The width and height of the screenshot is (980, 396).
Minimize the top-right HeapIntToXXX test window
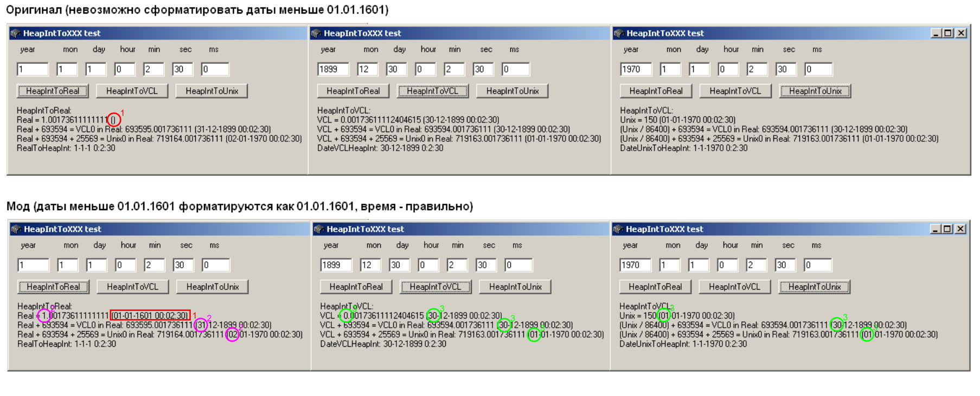(936, 34)
